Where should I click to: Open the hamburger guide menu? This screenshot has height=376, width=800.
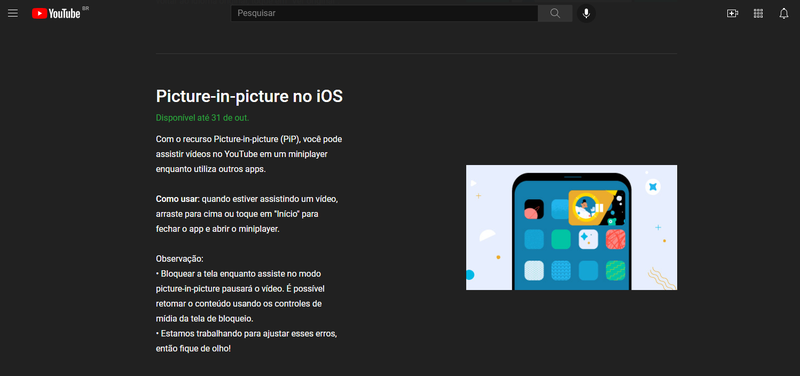pos(13,14)
